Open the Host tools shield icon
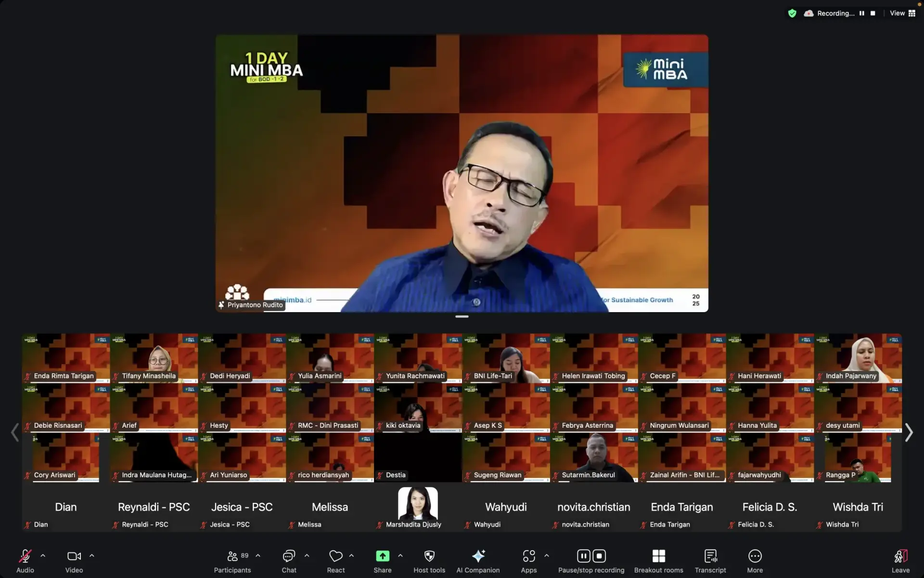 coord(429,556)
